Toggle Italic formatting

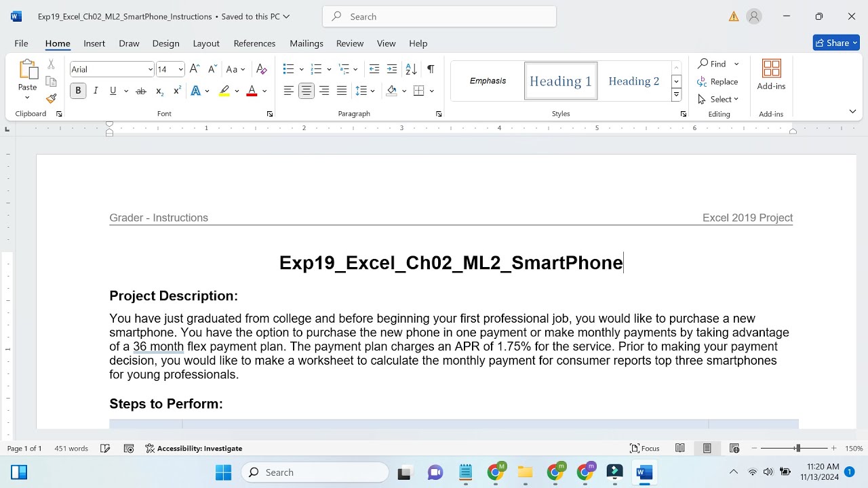[x=96, y=91]
